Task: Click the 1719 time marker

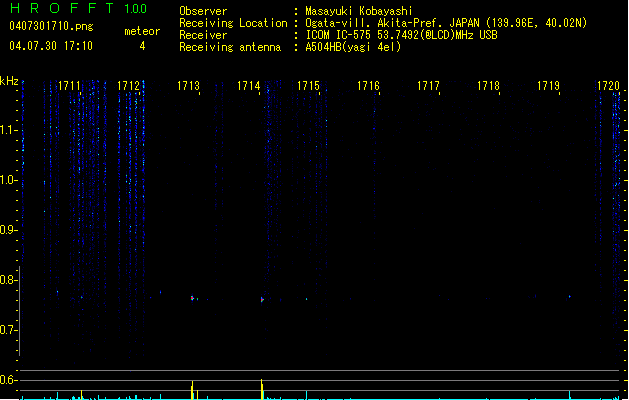Action: (548, 86)
